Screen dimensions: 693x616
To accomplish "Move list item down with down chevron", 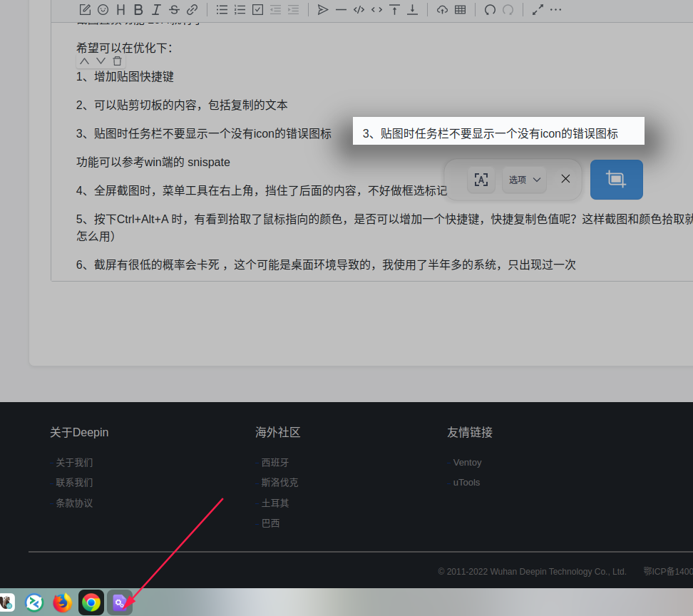I will pos(101,61).
